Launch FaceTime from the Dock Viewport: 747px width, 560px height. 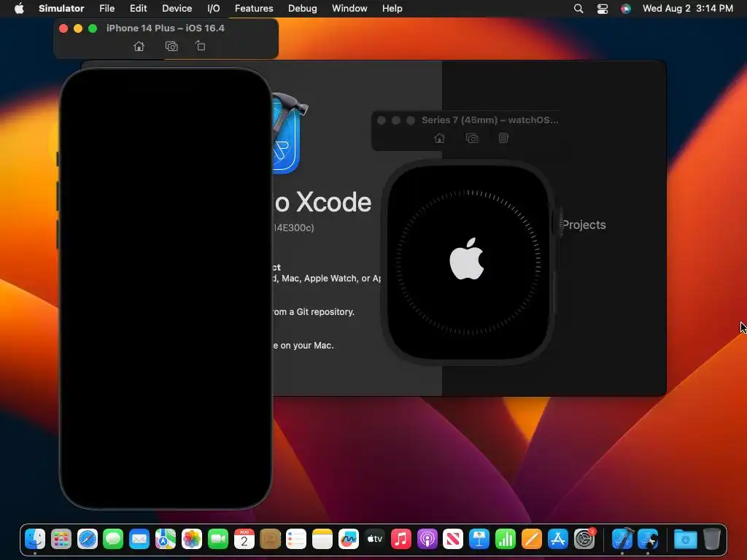click(x=217, y=539)
